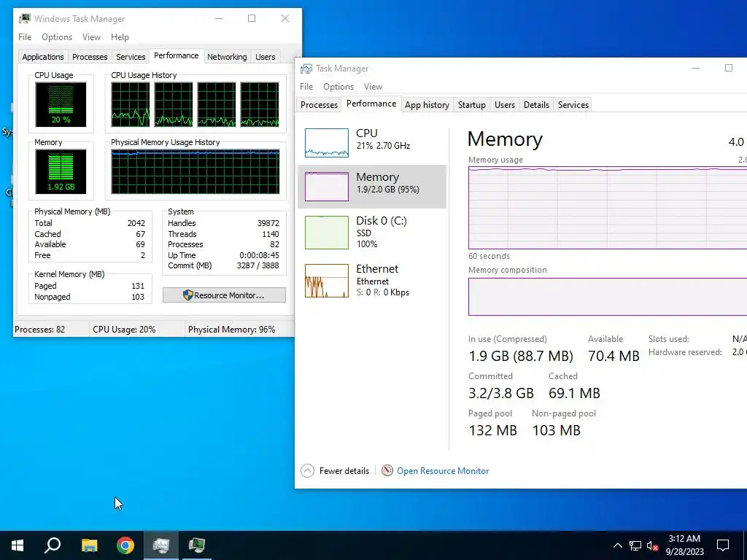Open Options menu in Windows Task Manager
Image resolution: width=747 pixels, height=560 pixels.
[57, 37]
